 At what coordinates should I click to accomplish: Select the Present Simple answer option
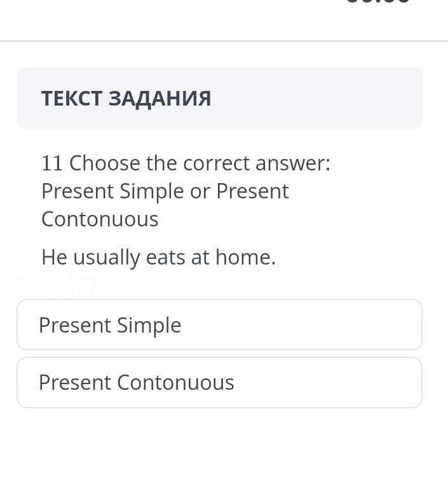pos(219,325)
